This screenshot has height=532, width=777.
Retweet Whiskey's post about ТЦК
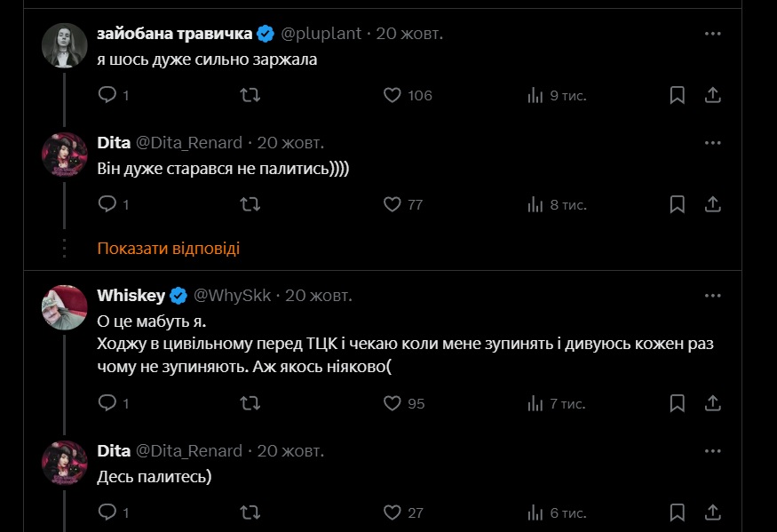(x=250, y=403)
